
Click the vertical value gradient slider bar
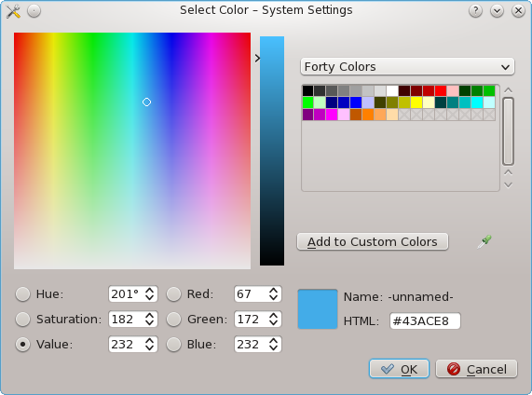[272, 151]
